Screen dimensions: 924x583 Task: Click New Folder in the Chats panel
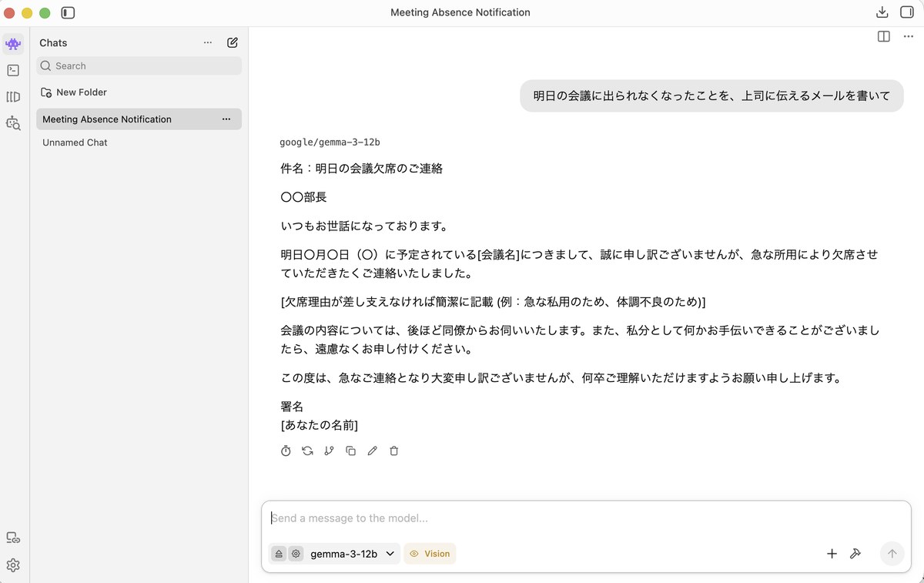74,92
